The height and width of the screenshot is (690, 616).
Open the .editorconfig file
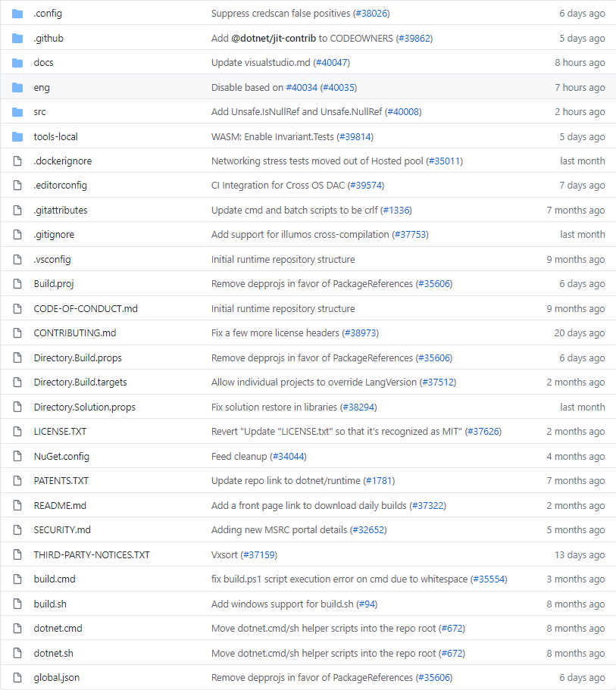point(62,186)
